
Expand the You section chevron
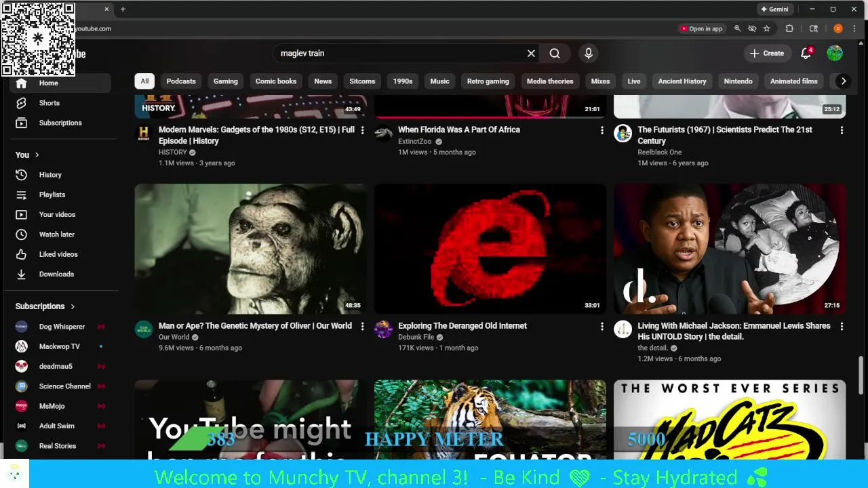(37, 155)
